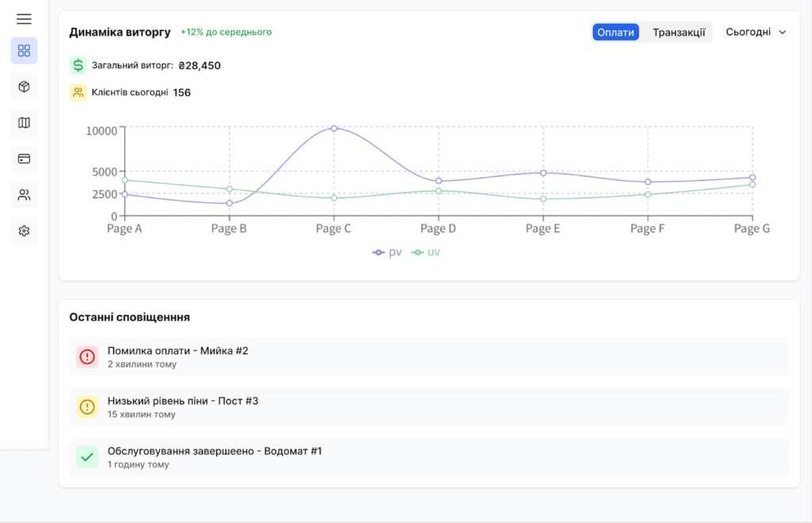Click the pv data point at Page B
812x523 pixels.
click(x=229, y=204)
